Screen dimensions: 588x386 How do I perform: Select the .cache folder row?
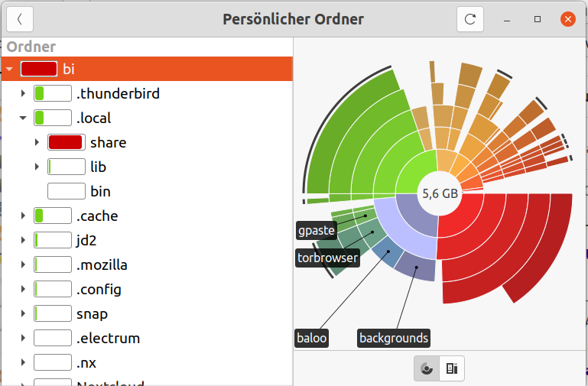[x=96, y=216]
